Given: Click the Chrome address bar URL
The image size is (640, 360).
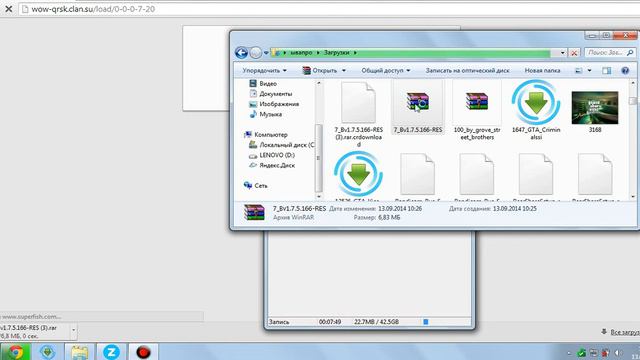Looking at the screenshot, I should pyautogui.click(x=93, y=9).
